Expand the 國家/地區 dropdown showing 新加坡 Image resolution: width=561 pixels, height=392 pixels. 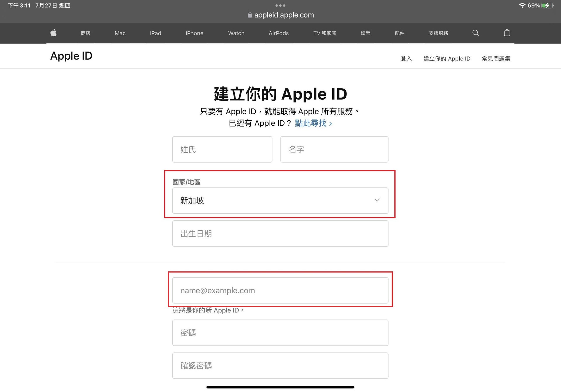(280, 201)
